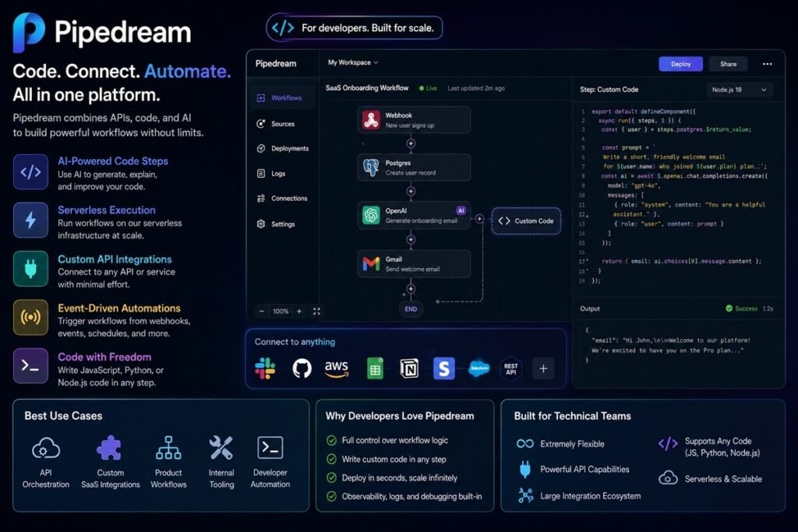
Task: Click the Share button
Action: 729,64
